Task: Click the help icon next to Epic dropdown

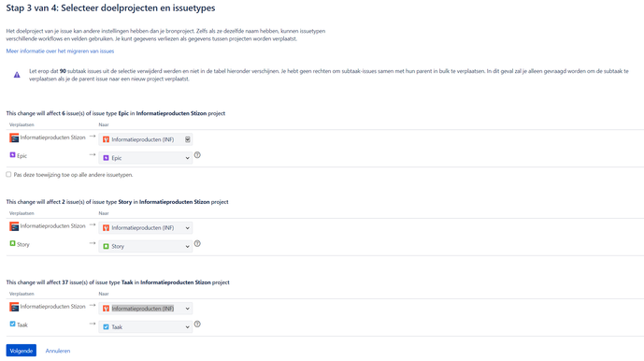Action: pyautogui.click(x=197, y=155)
